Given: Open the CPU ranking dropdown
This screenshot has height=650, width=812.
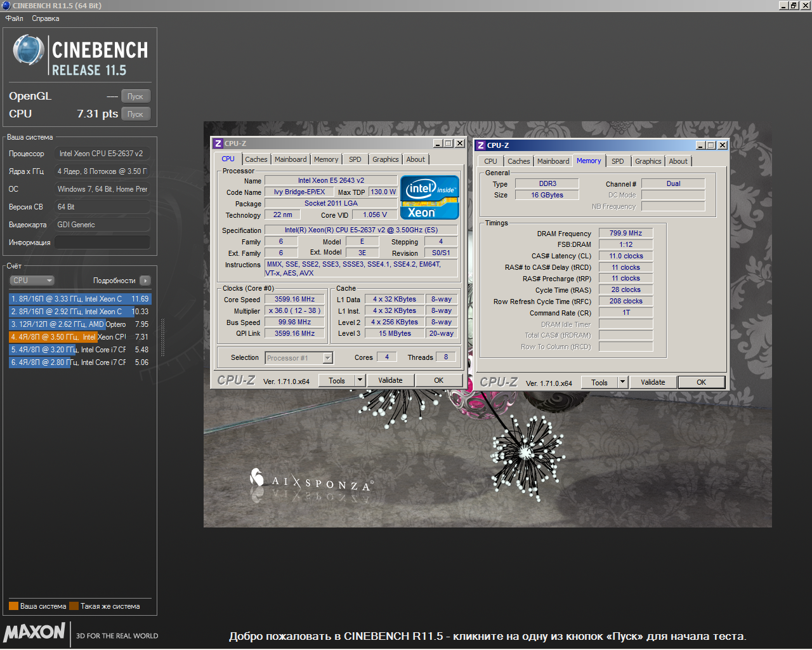Looking at the screenshot, I should click(32, 281).
